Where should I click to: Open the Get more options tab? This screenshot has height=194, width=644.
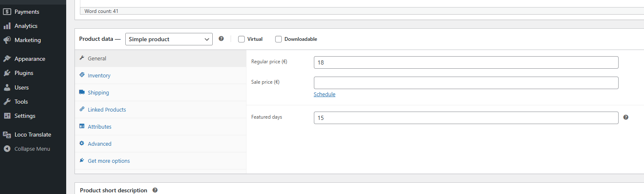(x=160, y=161)
